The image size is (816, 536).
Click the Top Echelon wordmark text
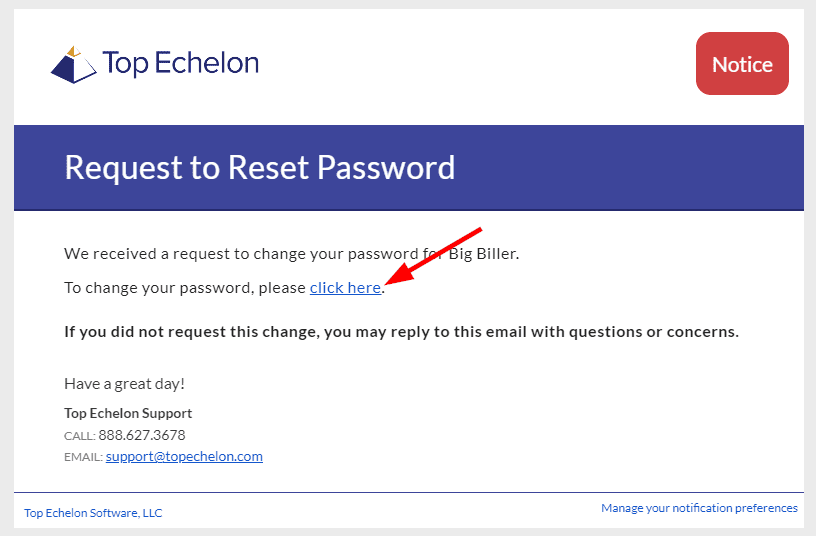coord(181,63)
